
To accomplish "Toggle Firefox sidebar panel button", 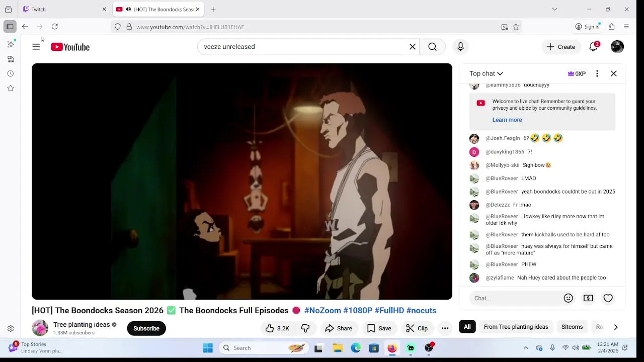I will (10, 27).
